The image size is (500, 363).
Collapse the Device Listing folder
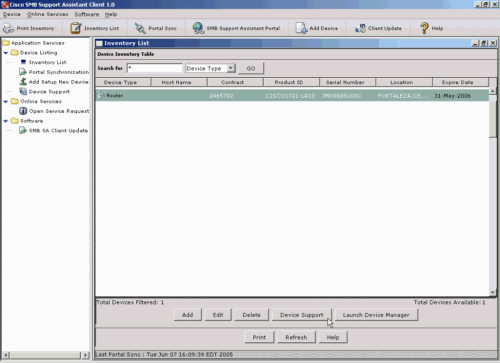[x=6, y=53]
